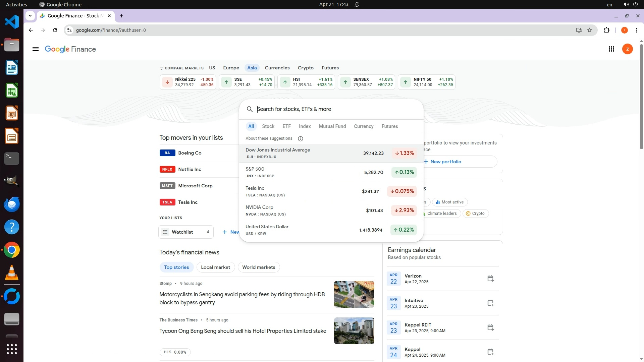Image resolution: width=644 pixels, height=362 pixels.
Task: Bookmark this page with the star icon
Action: (590, 30)
